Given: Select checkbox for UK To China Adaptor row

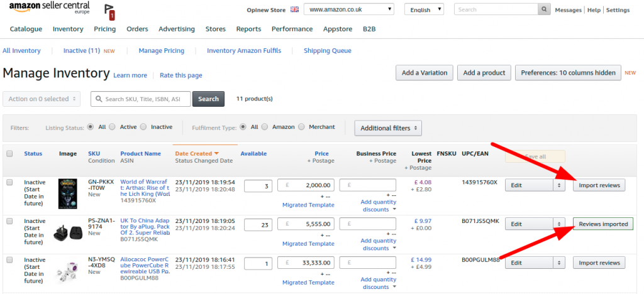Looking at the screenshot, I should point(9,221).
